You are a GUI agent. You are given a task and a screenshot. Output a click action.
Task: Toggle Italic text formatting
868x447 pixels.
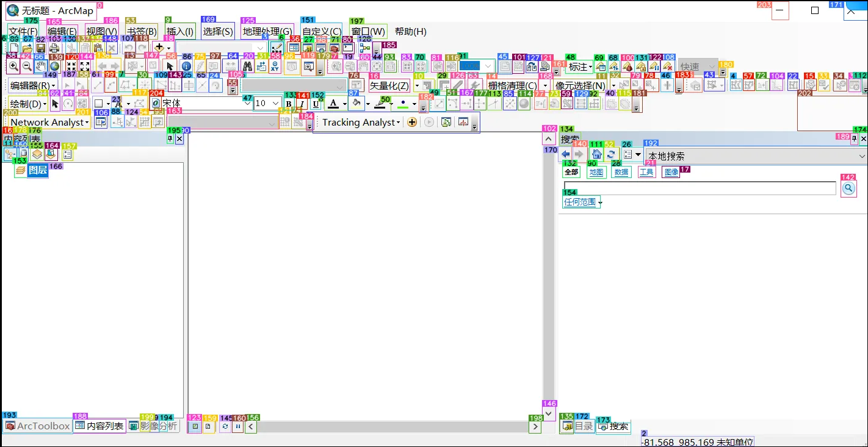[x=302, y=104]
